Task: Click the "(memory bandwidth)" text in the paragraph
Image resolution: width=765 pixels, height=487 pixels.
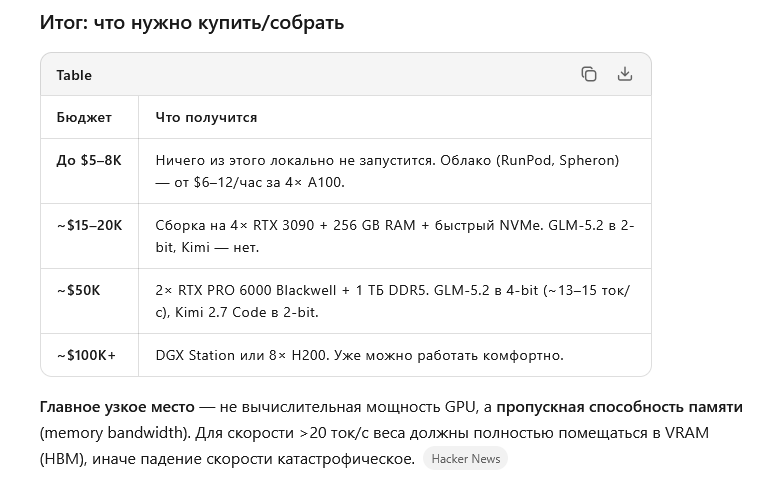Action: point(115,433)
